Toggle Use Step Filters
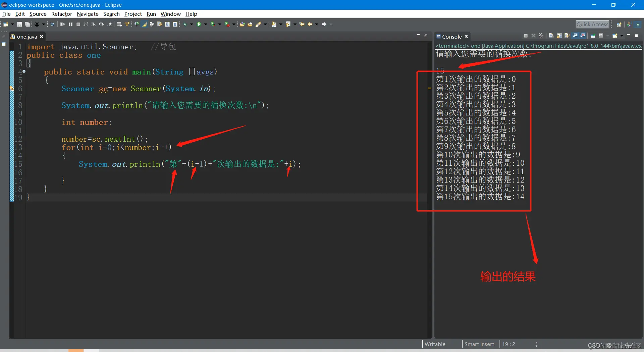 (x=127, y=24)
